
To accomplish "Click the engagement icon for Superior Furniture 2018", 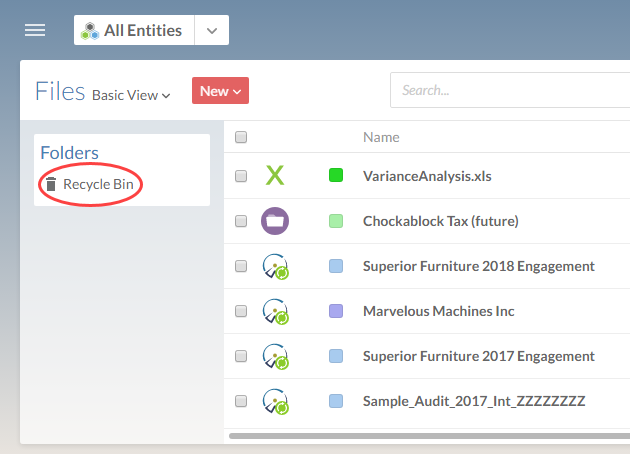I will 275,266.
